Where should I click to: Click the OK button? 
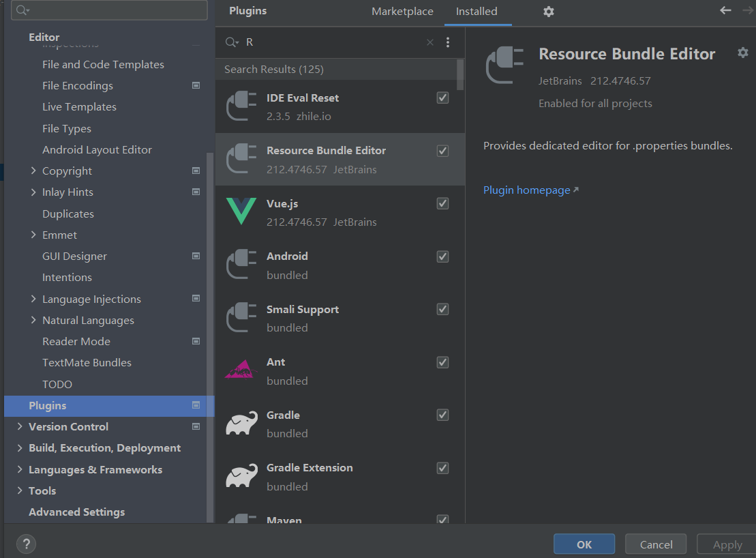(x=584, y=544)
